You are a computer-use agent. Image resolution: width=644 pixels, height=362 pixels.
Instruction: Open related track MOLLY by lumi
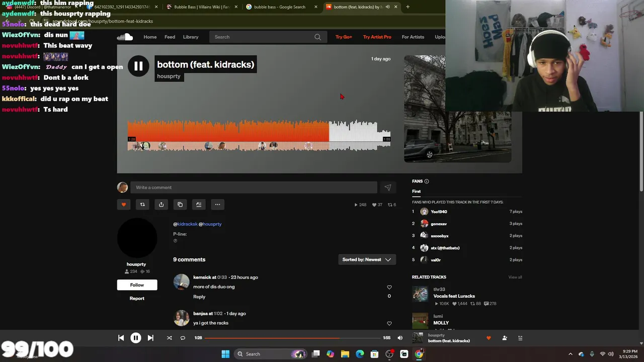441,323
